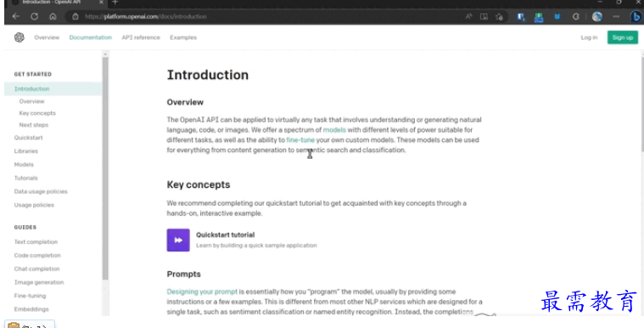Select Key concepts in sidebar tree
This screenshot has height=328, width=644.
(37, 113)
